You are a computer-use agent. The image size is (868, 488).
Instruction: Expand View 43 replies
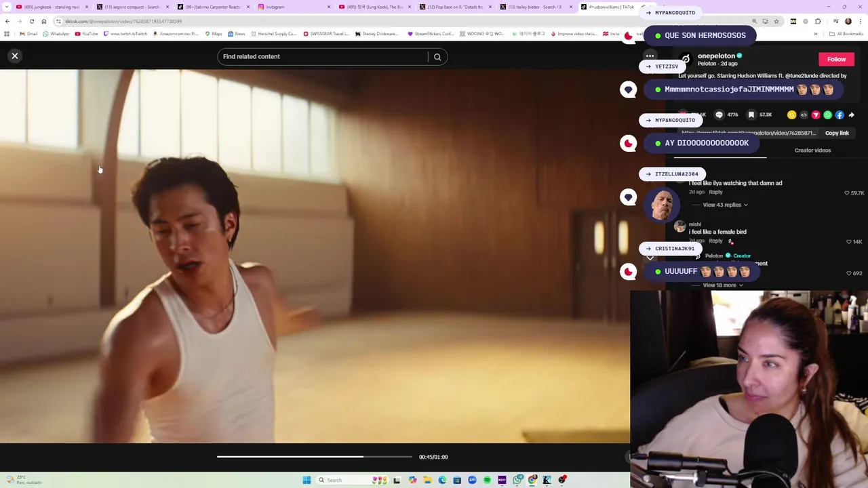pos(725,205)
